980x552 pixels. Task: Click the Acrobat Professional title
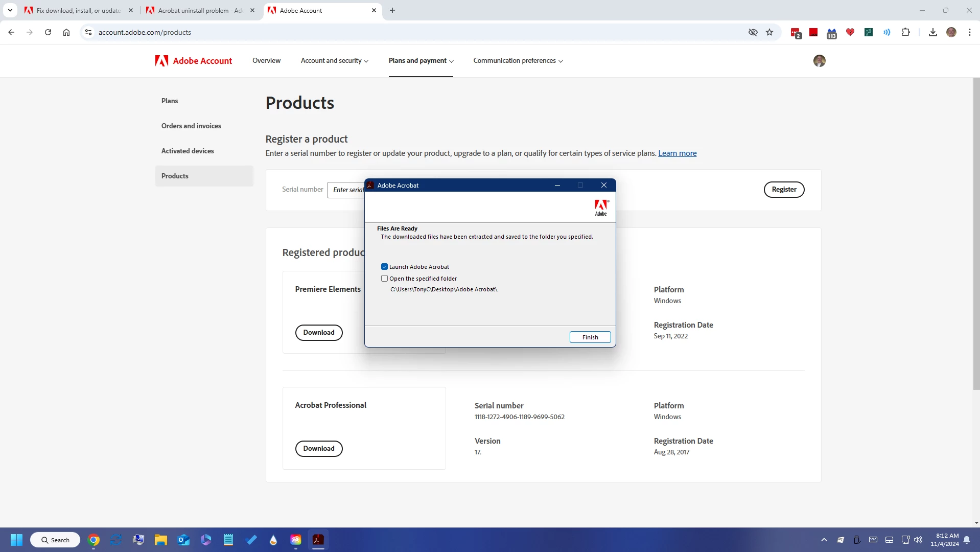(x=331, y=405)
